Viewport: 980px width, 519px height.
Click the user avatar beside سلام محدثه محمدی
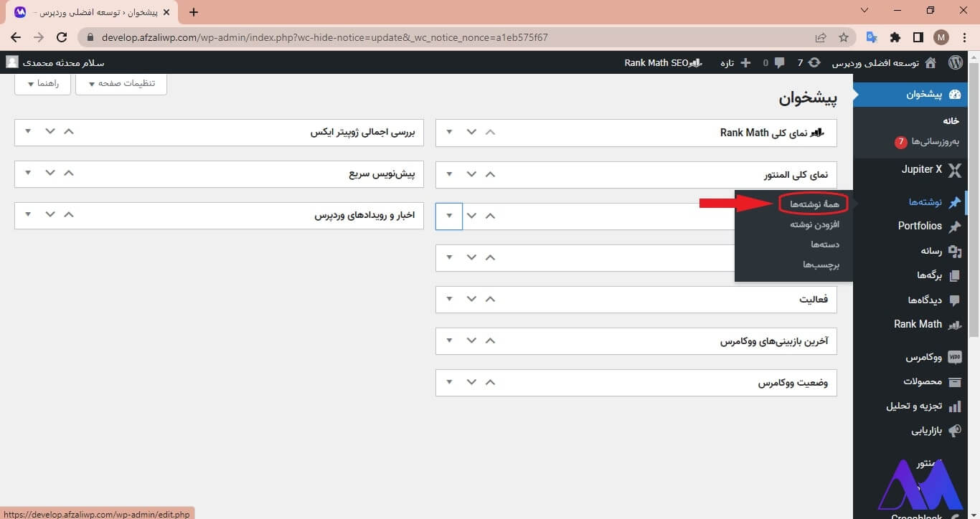point(12,62)
